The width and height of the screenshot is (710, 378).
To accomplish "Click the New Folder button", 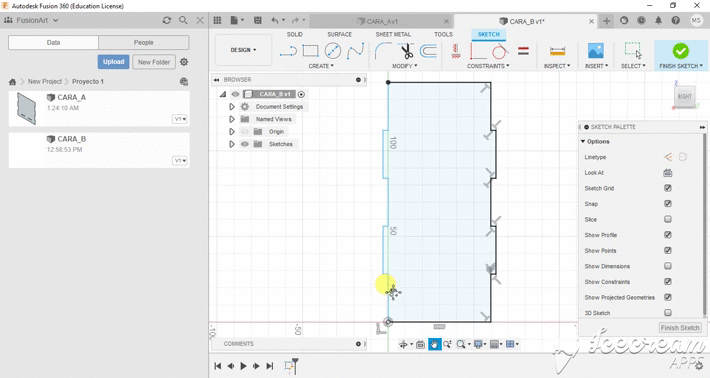I will coord(154,62).
